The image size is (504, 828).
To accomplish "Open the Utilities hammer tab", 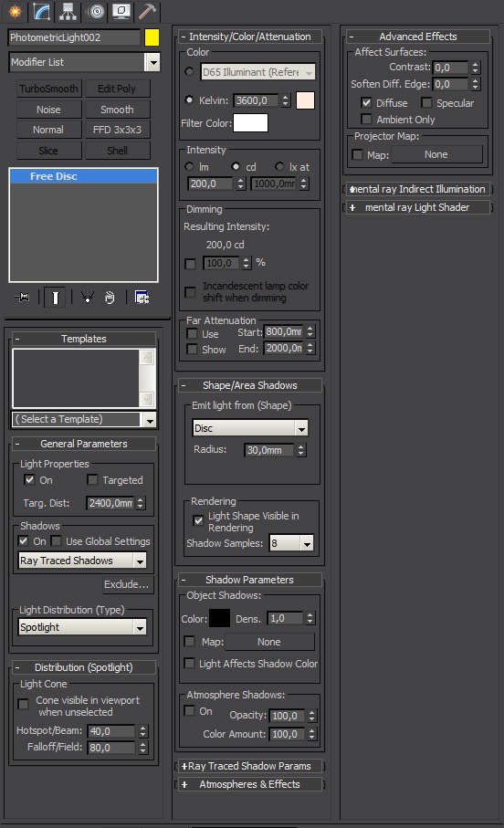I will point(147,11).
